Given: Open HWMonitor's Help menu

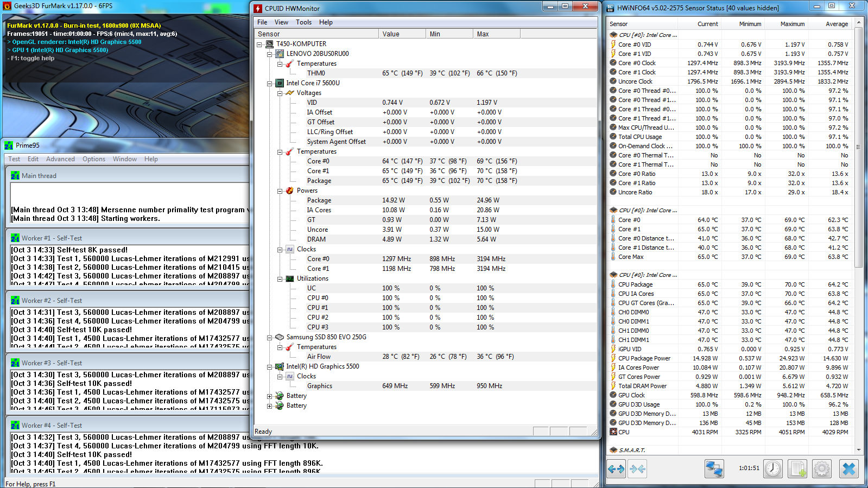Looking at the screenshot, I should 326,22.
